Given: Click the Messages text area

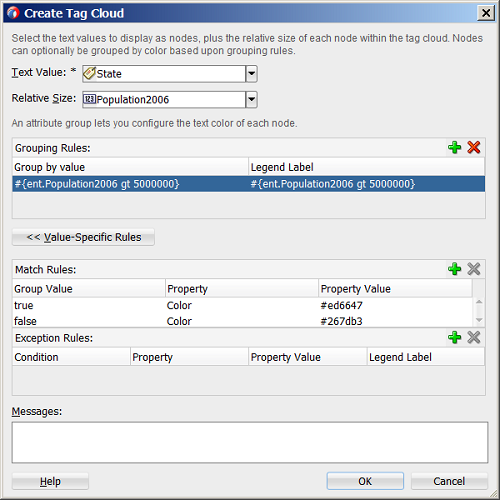Looking at the screenshot, I should pyautogui.click(x=250, y=442).
